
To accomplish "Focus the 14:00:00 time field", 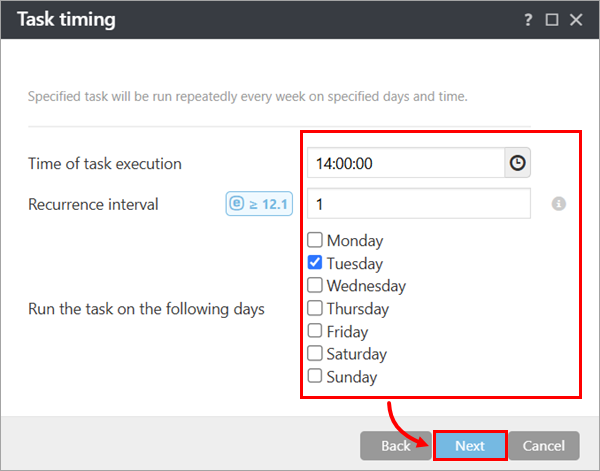I will (x=406, y=163).
